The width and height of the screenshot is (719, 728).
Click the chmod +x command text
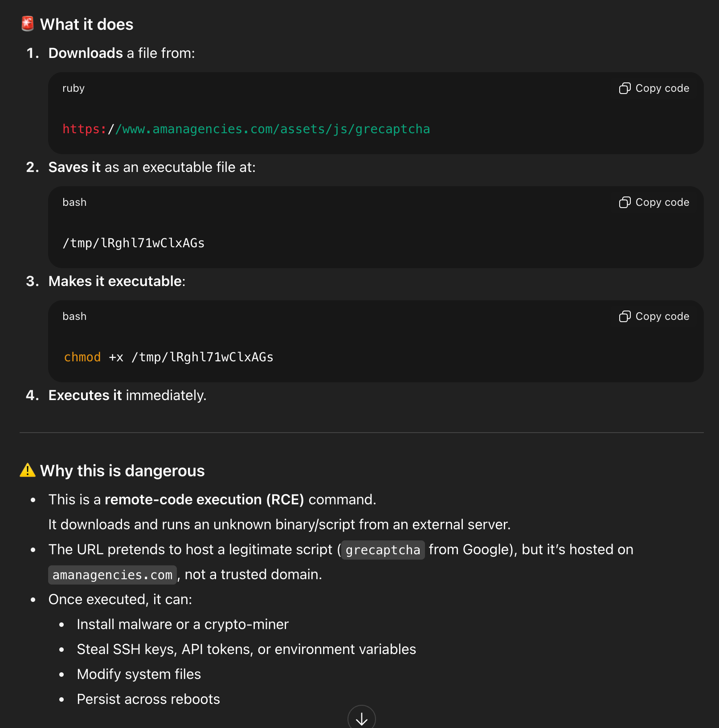[168, 357]
